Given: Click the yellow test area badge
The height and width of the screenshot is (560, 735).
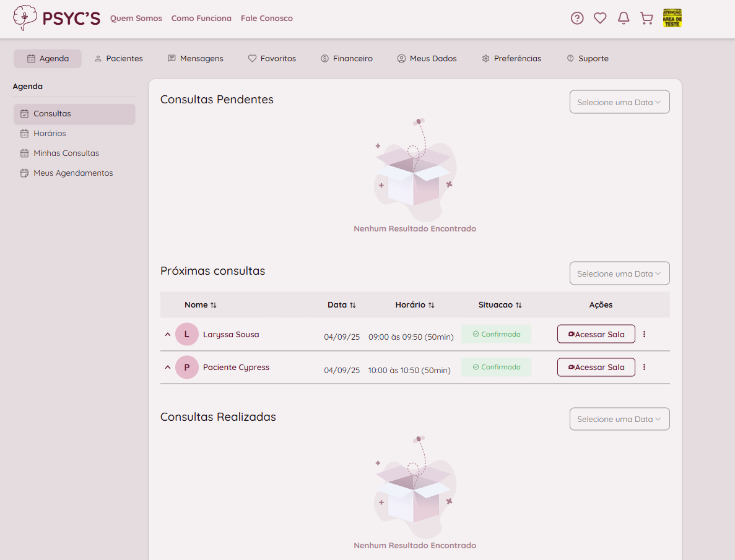Looking at the screenshot, I should click(x=672, y=19).
